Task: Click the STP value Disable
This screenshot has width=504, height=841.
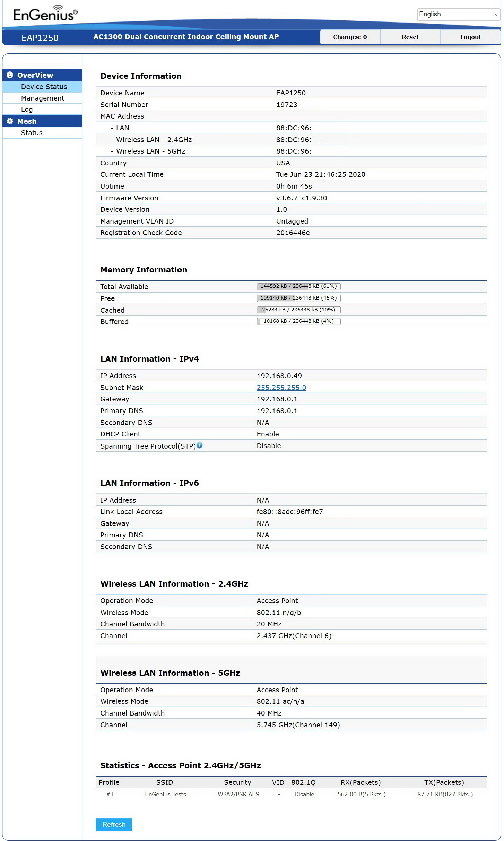Action: (269, 446)
